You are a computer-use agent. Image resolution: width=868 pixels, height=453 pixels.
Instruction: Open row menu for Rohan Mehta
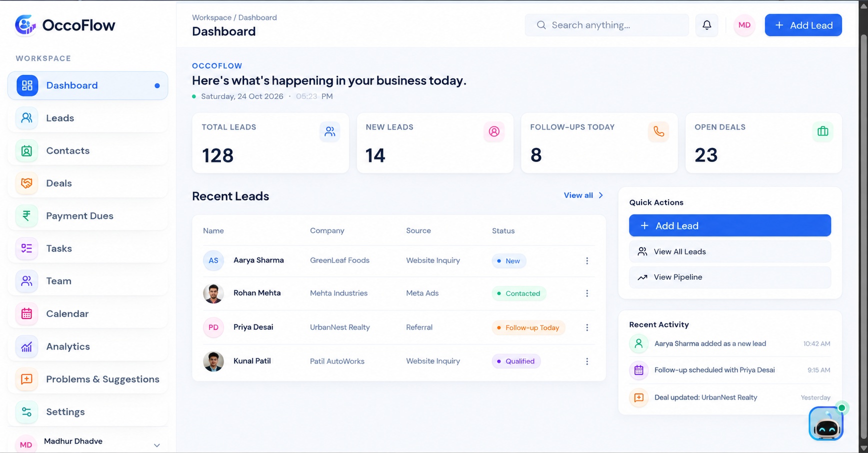(x=587, y=293)
